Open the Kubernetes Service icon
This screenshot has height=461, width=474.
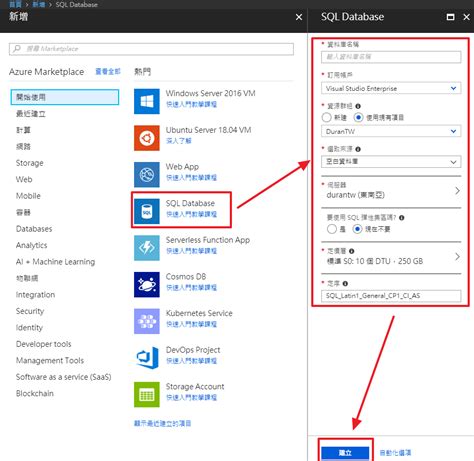[147, 321]
